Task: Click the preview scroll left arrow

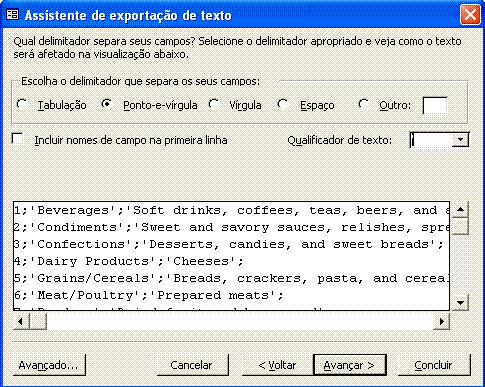Action: (21, 321)
